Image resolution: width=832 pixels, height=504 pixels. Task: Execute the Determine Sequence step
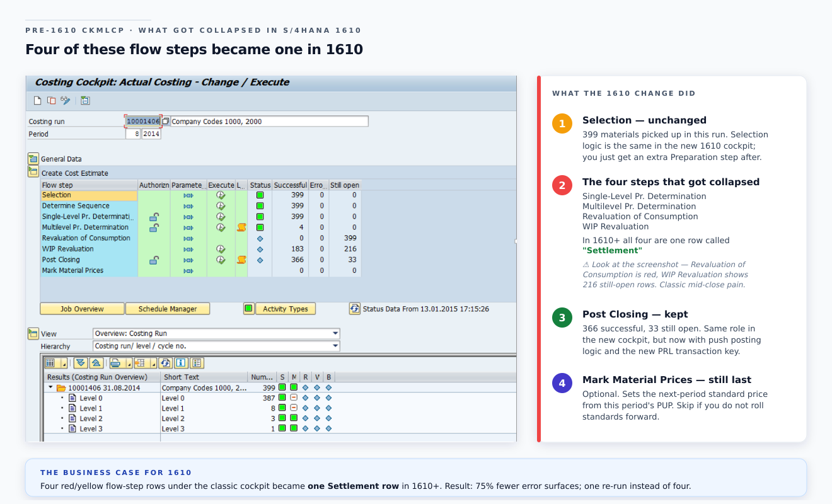pos(221,206)
